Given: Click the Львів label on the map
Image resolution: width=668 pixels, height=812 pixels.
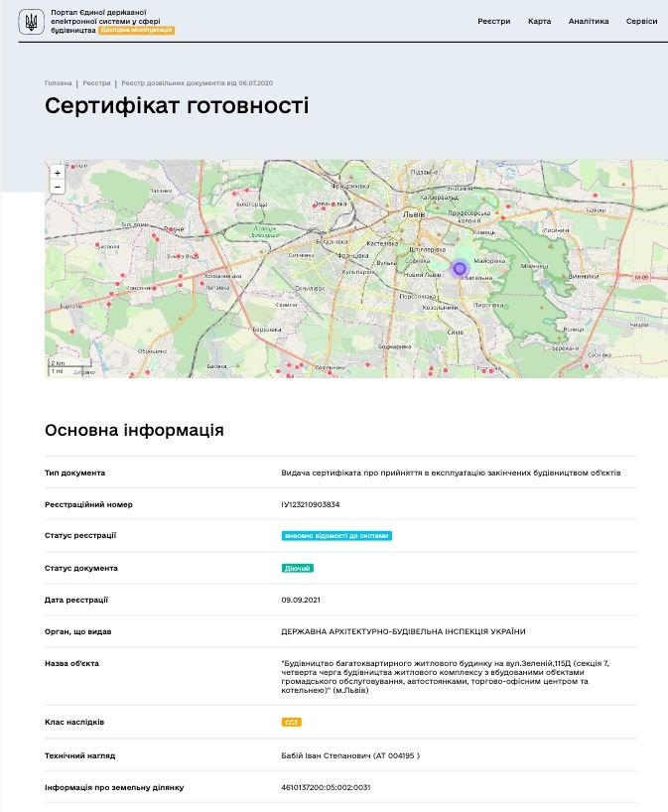Looking at the screenshot, I should point(414,214).
